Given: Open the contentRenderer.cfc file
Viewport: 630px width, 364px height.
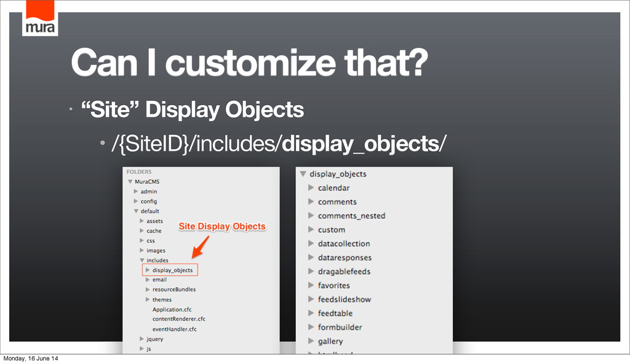Looking at the screenshot, I should point(179,319).
